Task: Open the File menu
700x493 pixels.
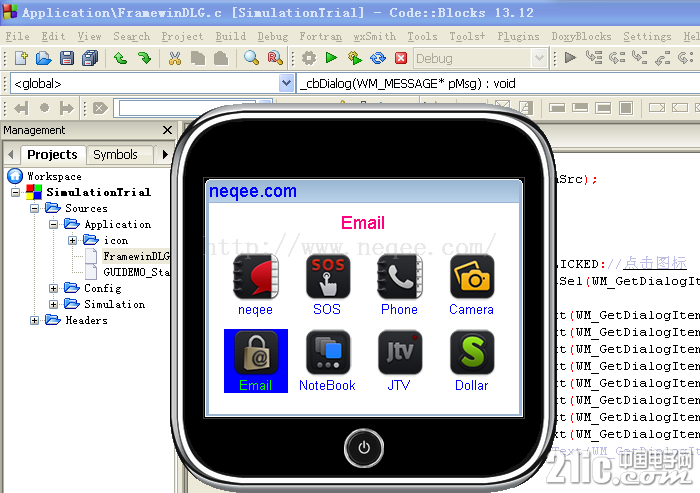Action: 18,37
